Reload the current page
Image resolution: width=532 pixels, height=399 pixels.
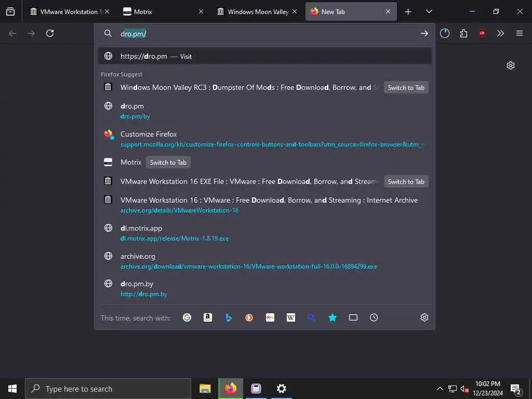[50, 33]
